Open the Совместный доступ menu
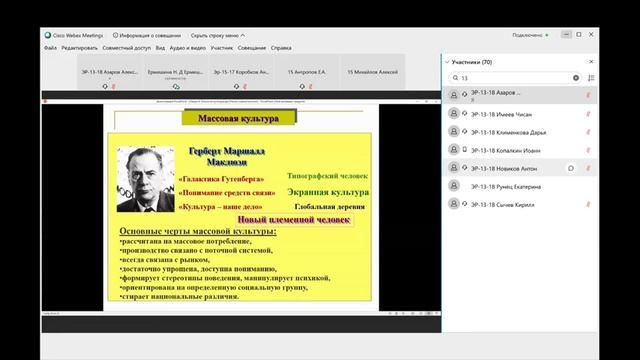Viewport: 640px width, 360px height. pos(127,48)
